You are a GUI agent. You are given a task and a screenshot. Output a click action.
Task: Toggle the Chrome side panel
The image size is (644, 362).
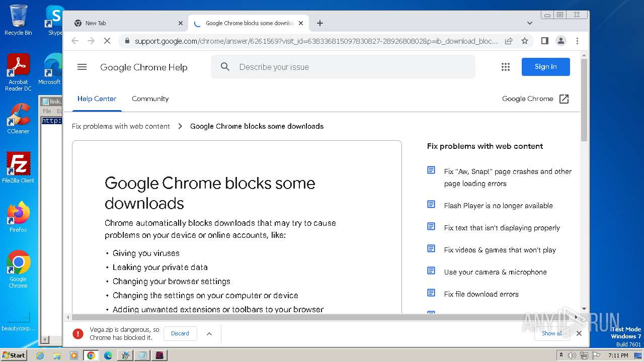point(544,41)
